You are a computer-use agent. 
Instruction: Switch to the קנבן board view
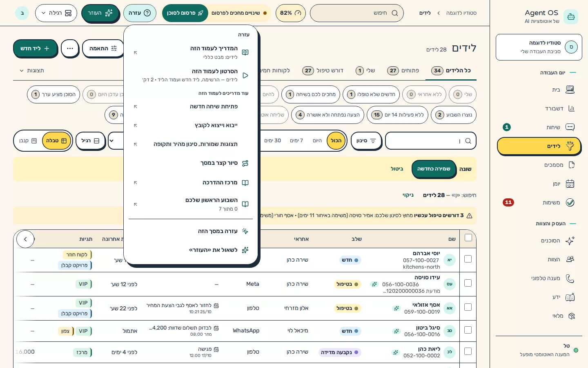point(28,141)
